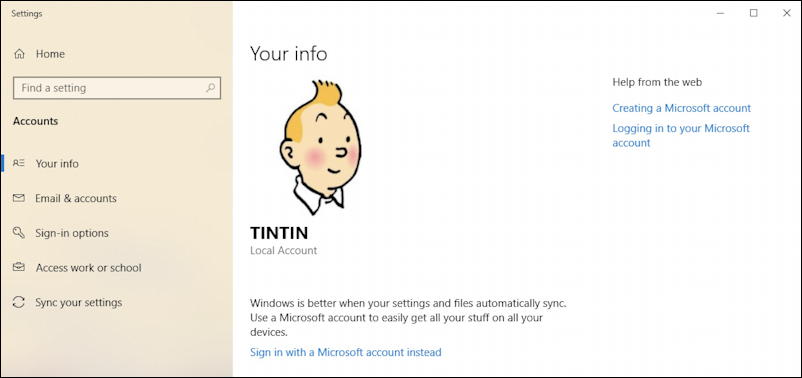Click the Your info page heading
The image size is (802, 378).
[x=288, y=54]
